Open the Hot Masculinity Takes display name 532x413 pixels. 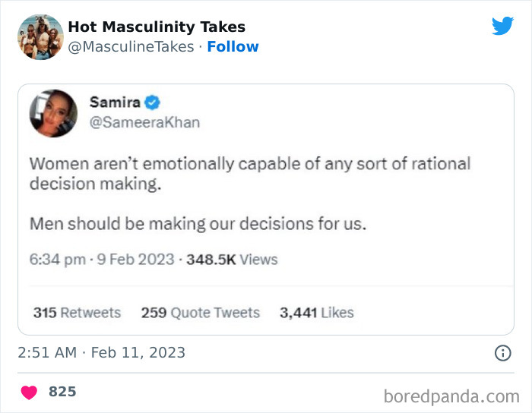(156, 27)
